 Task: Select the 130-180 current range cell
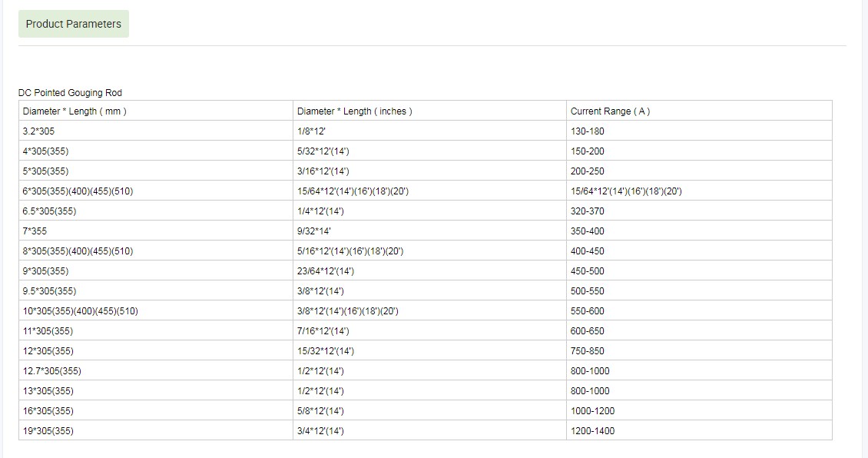coord(588,131)
